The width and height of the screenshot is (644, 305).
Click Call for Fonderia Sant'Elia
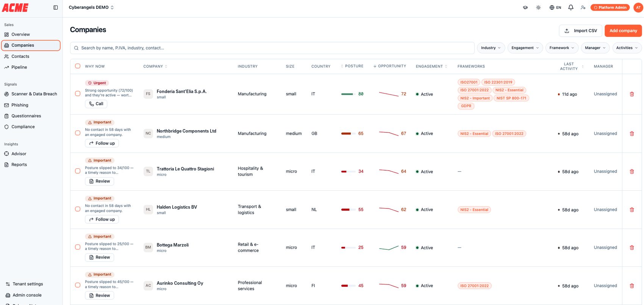[96, 104]
